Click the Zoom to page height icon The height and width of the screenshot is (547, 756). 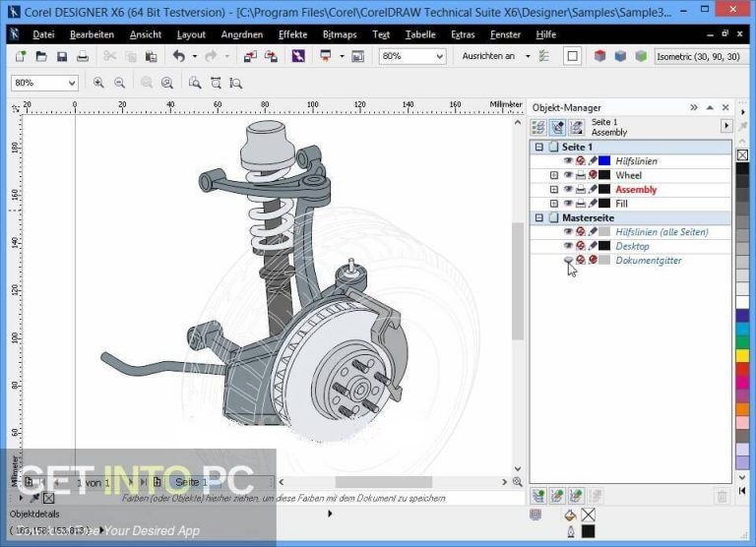[236, 83]
